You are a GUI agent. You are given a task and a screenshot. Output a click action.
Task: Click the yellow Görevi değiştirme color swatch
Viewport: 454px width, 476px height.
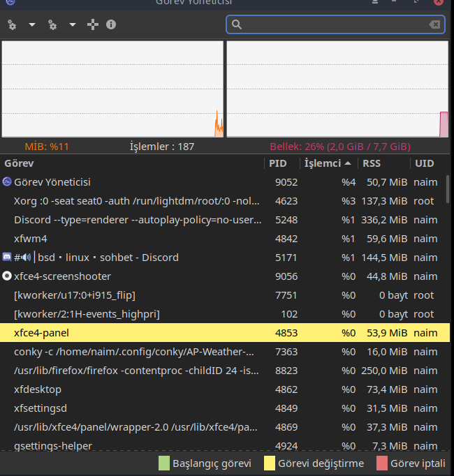point(269,463)
